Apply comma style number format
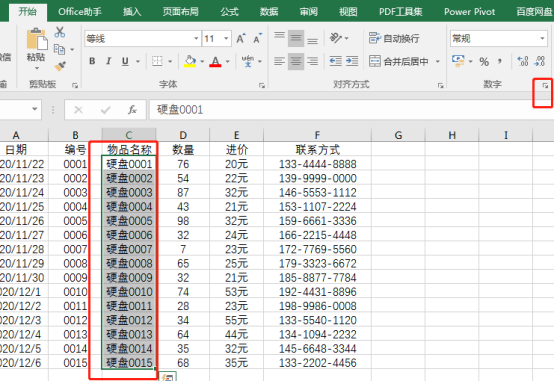This screenshot has height=381, width=554. 500,61
